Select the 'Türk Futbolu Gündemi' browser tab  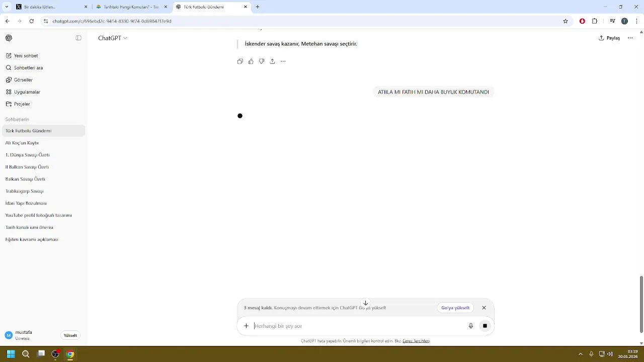(211, 7)
